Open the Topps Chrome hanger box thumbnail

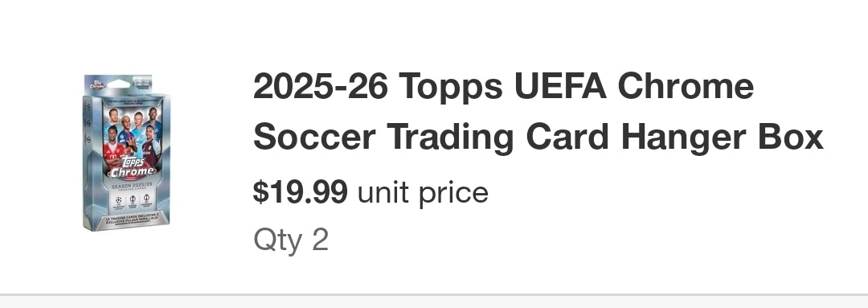click(127, 152)
